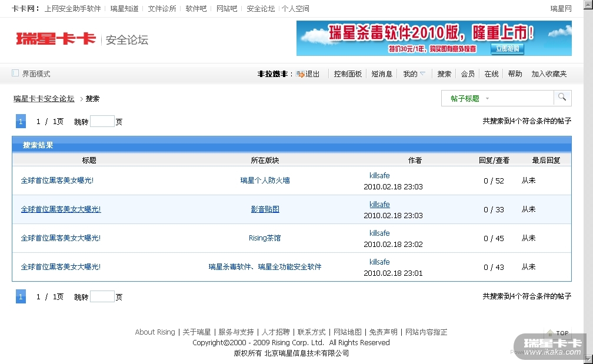Image resolution: width=593 pixels, height=364 pixels.
Task: Open the post in 瑞星杀毒软件 board row
Action: 61,267
